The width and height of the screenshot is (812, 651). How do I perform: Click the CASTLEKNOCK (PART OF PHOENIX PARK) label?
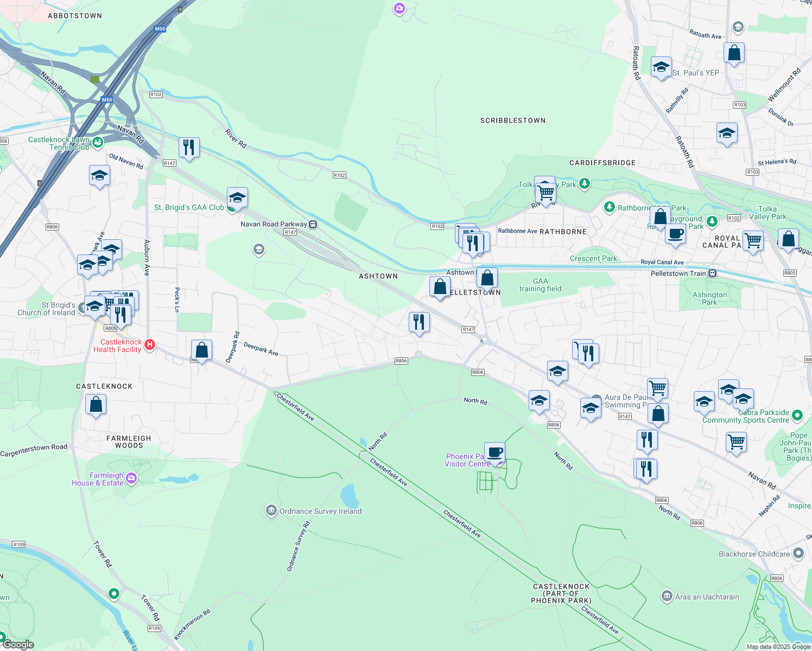tap(561, 593)
